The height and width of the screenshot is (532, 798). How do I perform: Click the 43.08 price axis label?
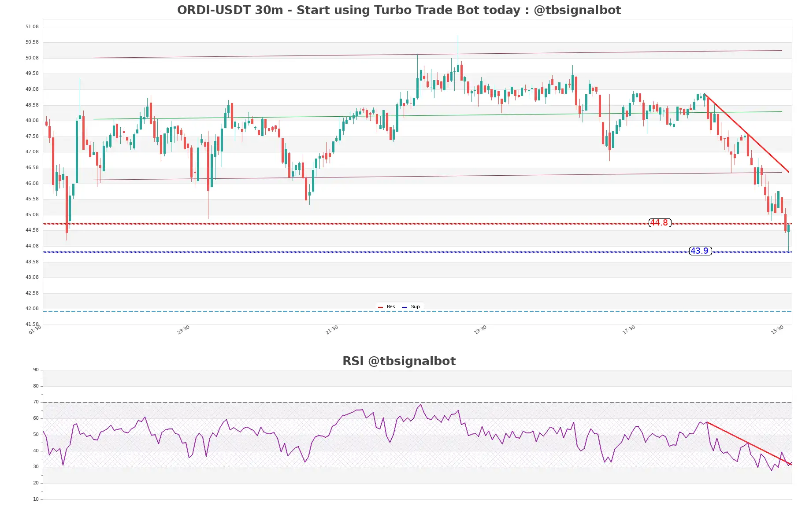coord(32,277)
